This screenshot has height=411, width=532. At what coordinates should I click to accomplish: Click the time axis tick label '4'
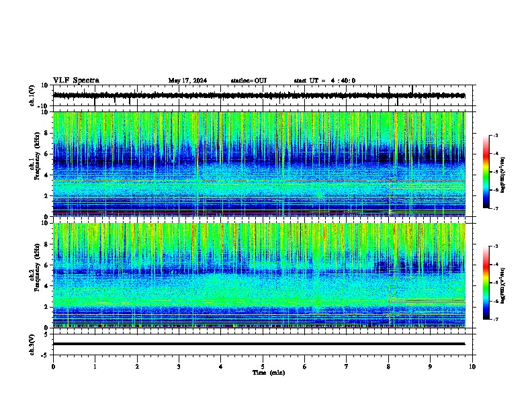(220, 367)
